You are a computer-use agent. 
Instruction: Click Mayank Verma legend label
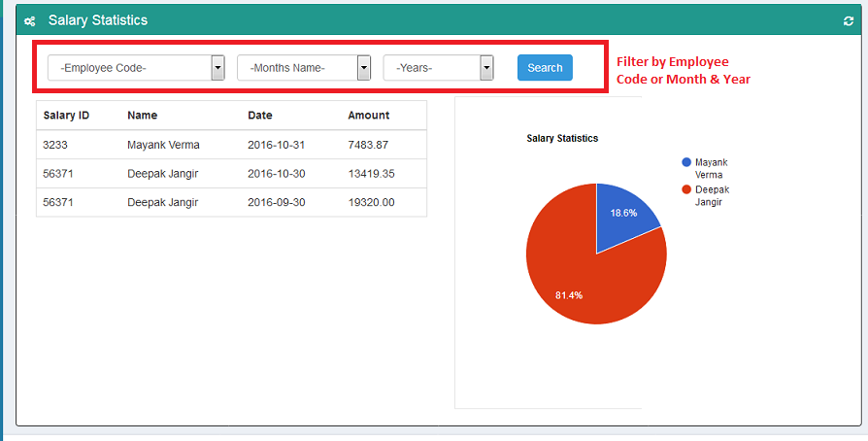[712, 168]
